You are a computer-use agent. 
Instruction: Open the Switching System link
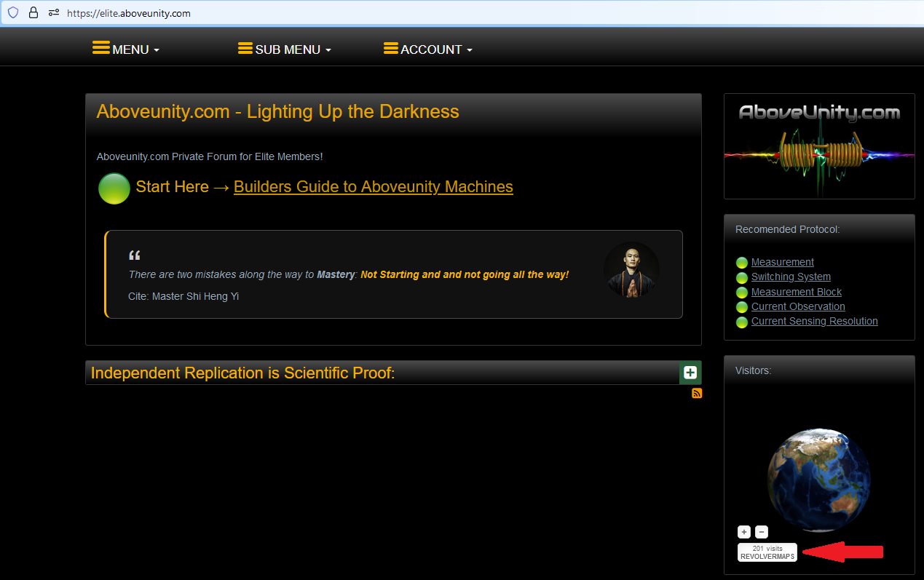(791, 277)
